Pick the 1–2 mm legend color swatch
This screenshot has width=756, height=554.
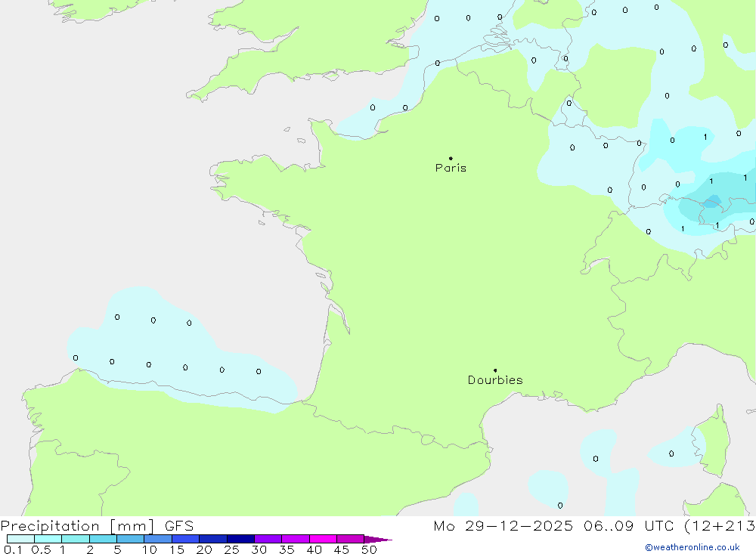[76, 539]
